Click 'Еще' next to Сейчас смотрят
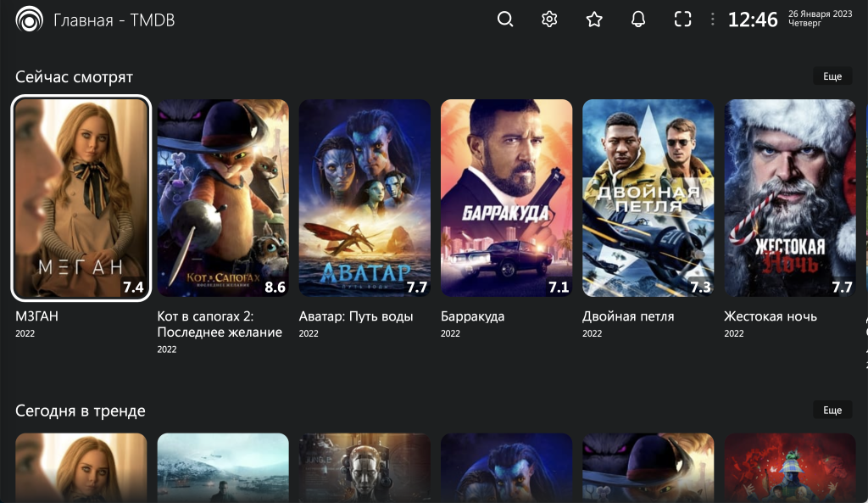 (832, 76)
